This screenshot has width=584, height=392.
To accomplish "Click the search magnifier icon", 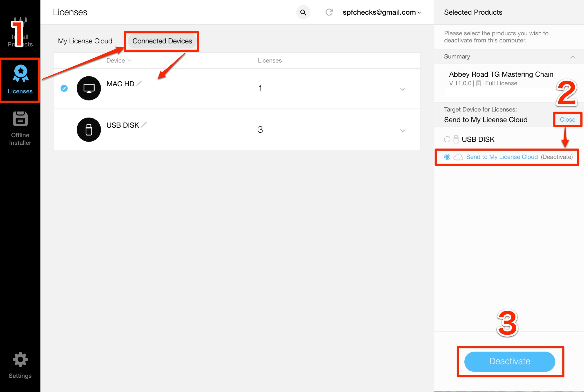I will [303, 12].
